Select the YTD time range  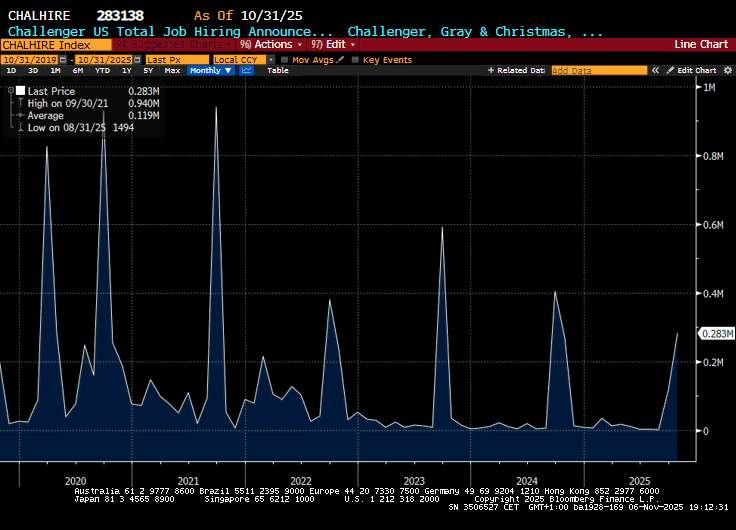tap(102, 71)
